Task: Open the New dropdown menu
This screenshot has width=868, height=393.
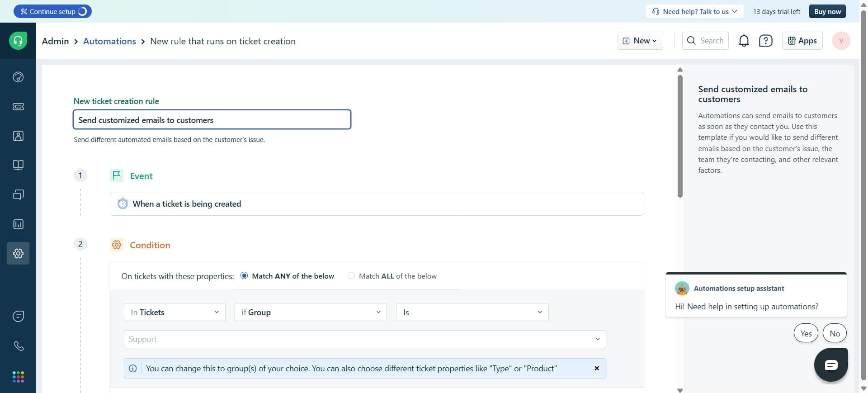Action: coord(640,41)
